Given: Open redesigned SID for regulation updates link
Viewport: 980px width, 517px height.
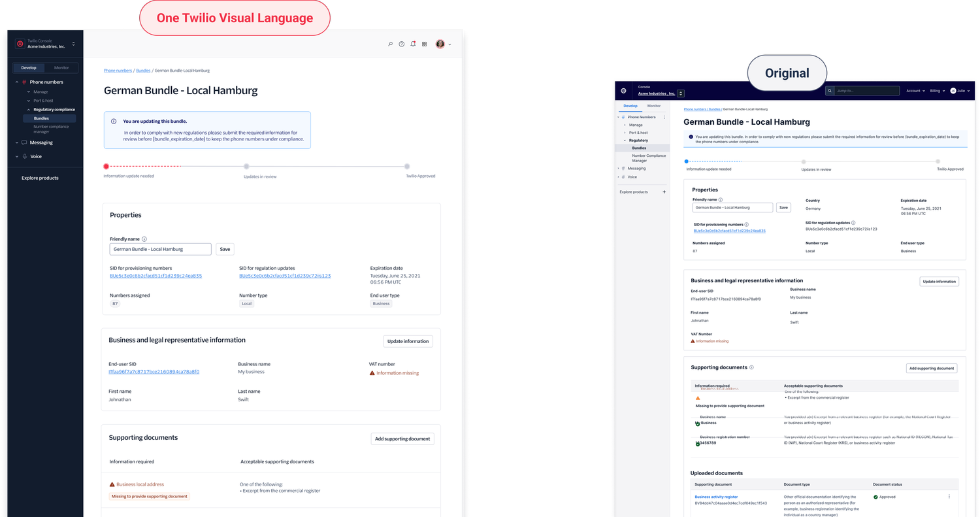Looking at the screenshot, I should tap(285, 276).
